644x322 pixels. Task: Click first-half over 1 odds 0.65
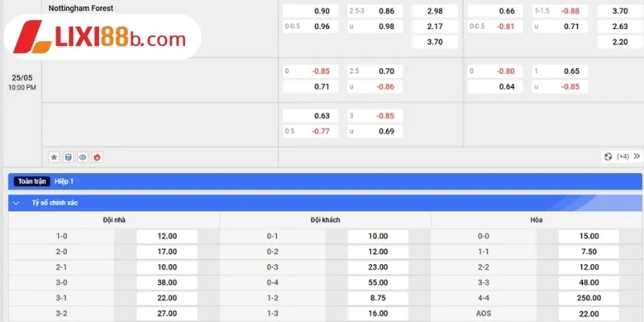coord(559,71)
